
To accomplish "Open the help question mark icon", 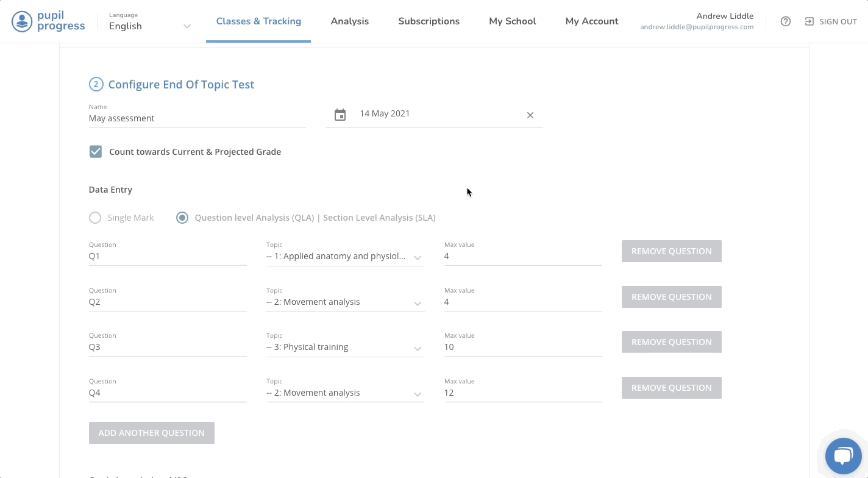I will click(x=786, y=21).
